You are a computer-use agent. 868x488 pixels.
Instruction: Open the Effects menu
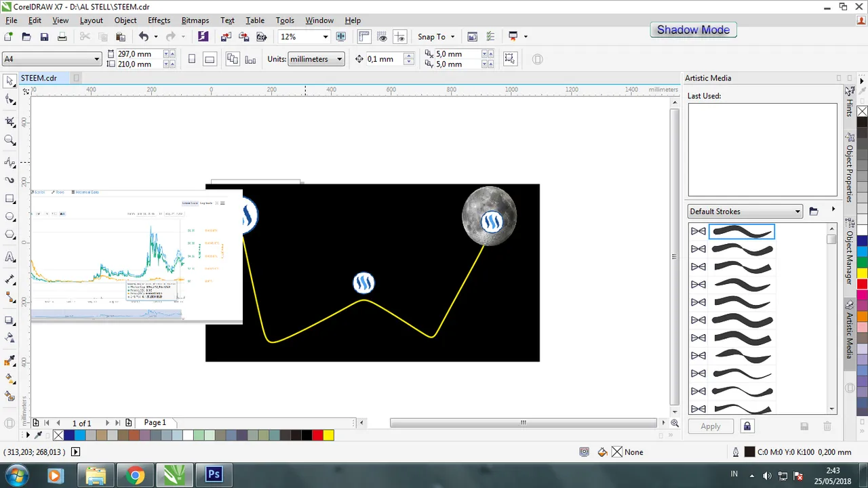[159, 20]
